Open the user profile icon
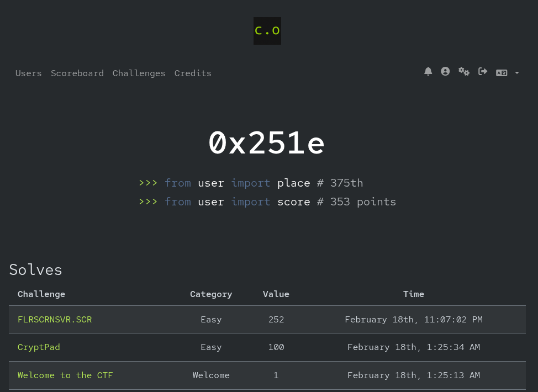Screen dimensions: 538x392 [445, 71]
